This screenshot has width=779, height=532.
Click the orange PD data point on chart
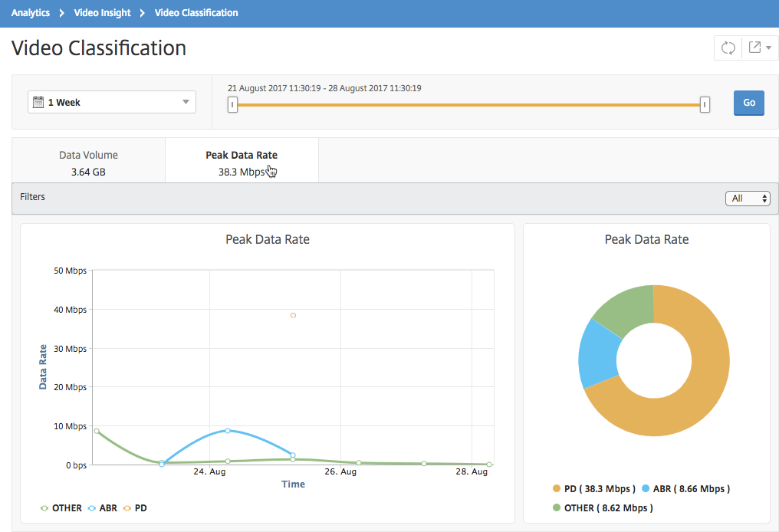pyautogui.click(x=293, y=315)
